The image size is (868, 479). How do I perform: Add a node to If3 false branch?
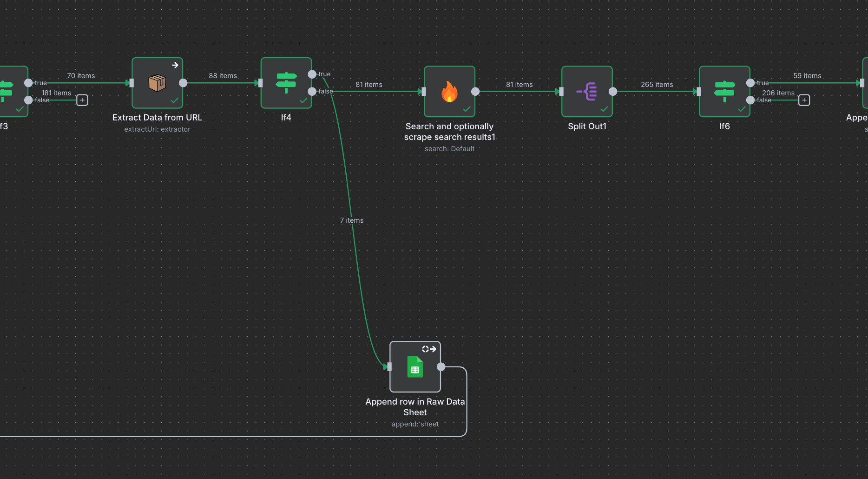[x=82, y=100]
